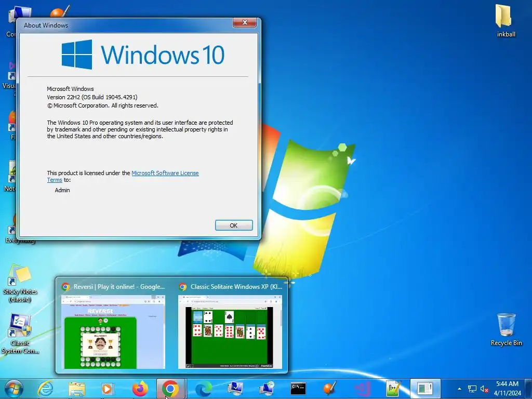Open Classic System Control shortcut on desktop

[x=20, y=334]
